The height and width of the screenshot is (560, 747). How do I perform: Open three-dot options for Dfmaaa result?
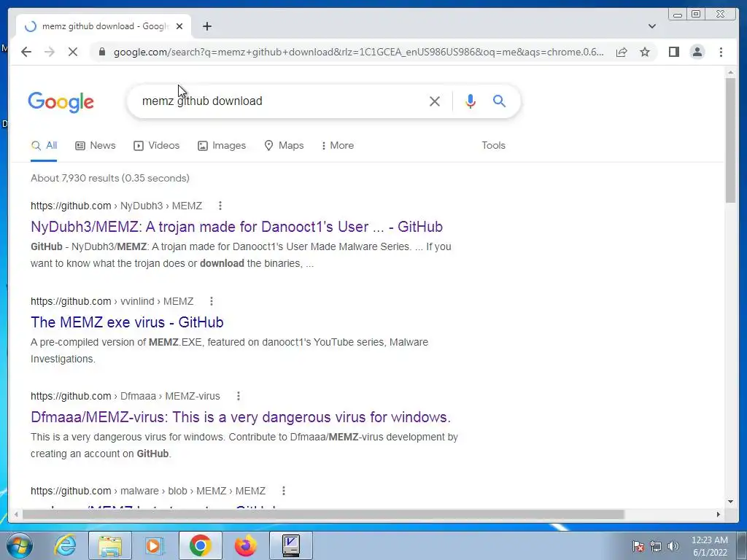click(239, 396)
